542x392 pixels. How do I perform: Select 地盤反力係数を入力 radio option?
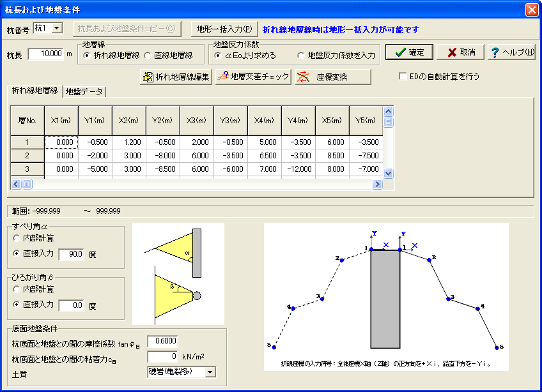pos(300,56)
